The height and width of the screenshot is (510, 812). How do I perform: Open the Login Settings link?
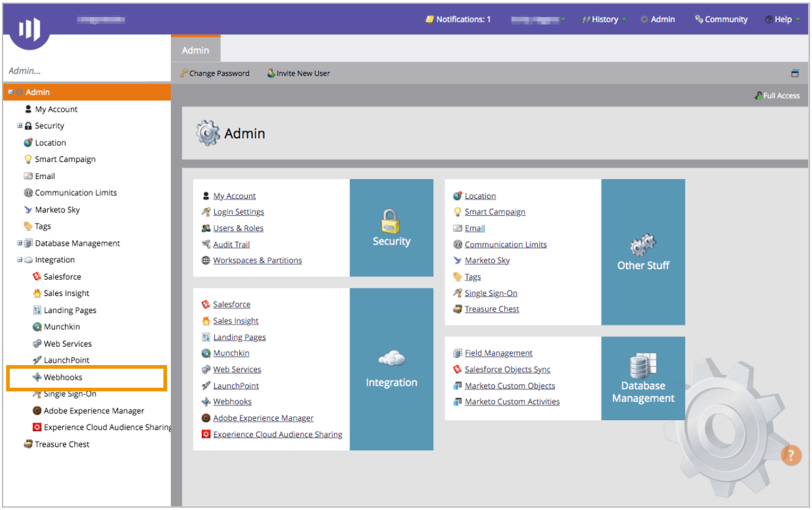click(x=239, y=212)
